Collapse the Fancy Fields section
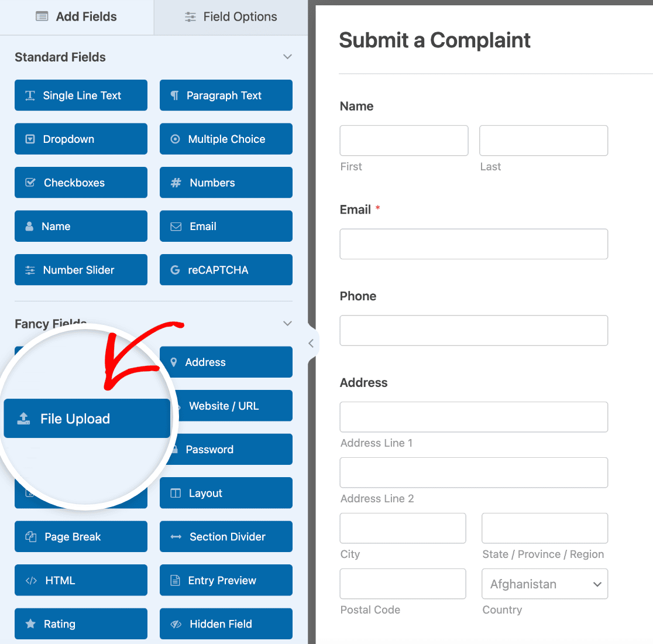 tap(287, 323)
